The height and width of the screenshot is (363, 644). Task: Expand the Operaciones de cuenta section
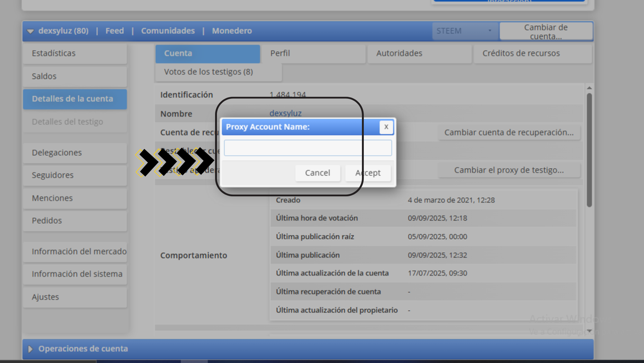point(30,349)
